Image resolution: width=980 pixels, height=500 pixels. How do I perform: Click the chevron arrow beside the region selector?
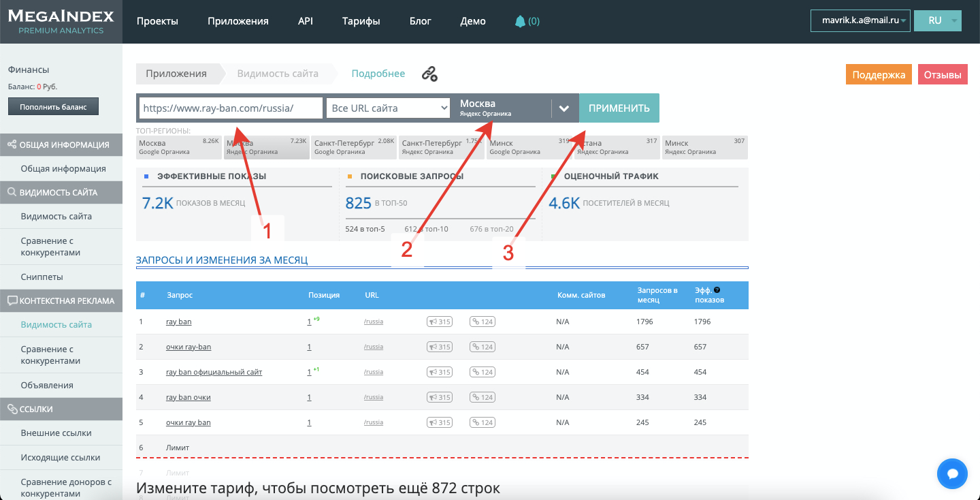click(563, 108)
